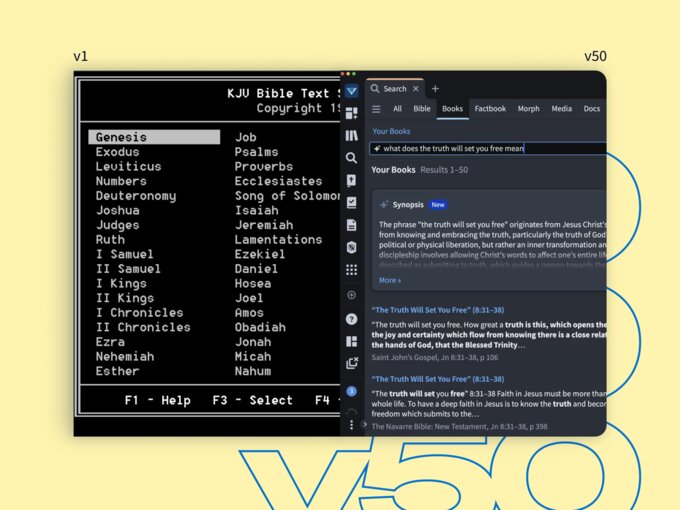Screen dimensions: 680x510
Task: Open the checklist icon in sidebar
Action: pos(352,203)
